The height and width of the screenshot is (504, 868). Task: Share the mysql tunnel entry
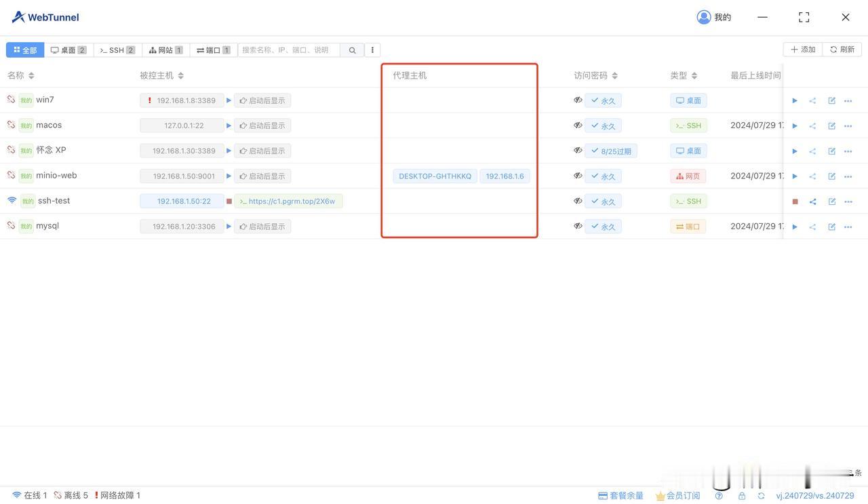tap(812, 227)
